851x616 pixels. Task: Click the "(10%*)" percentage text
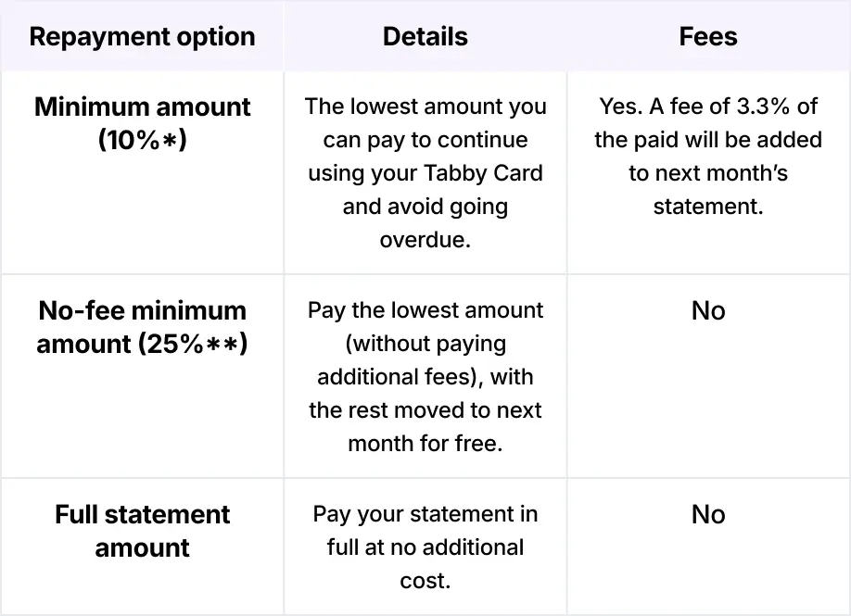(x=142, y=140)
